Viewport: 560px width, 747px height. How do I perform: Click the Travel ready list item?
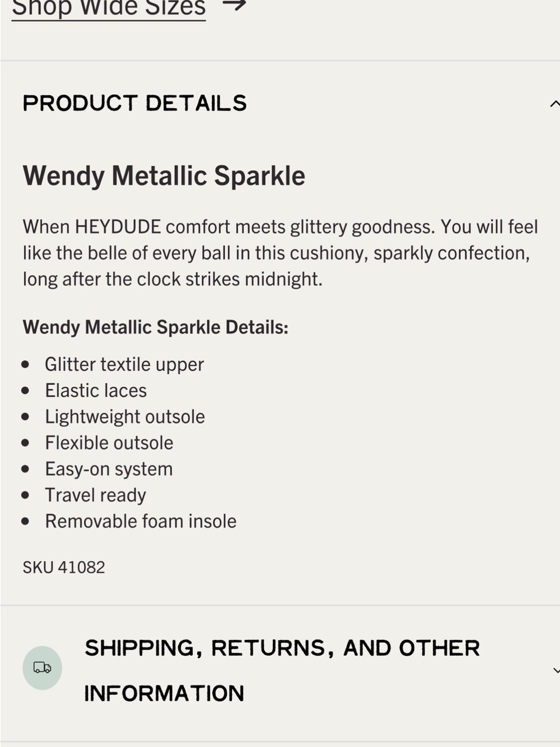click(95, 495)
